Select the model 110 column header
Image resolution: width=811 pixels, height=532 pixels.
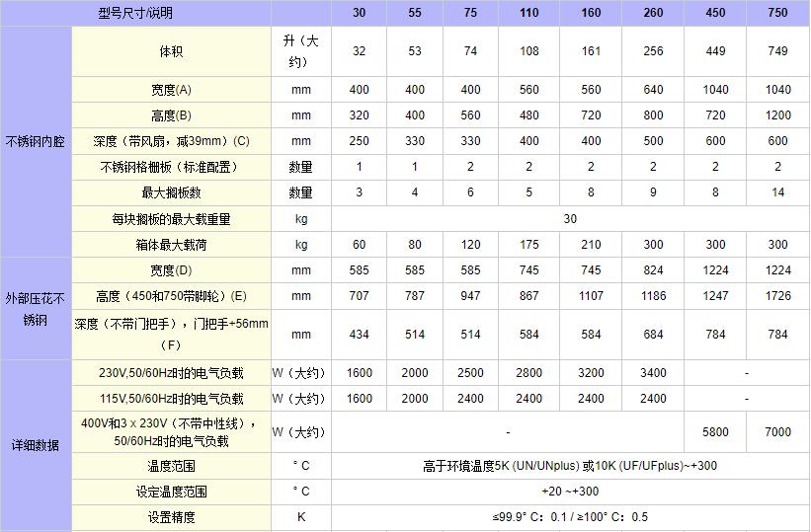(529, 13)
